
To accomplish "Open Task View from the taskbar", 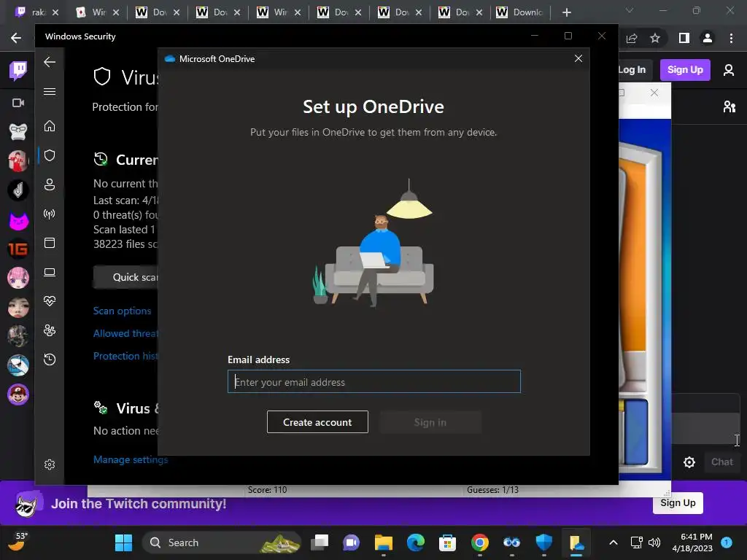I will (320, 542).
